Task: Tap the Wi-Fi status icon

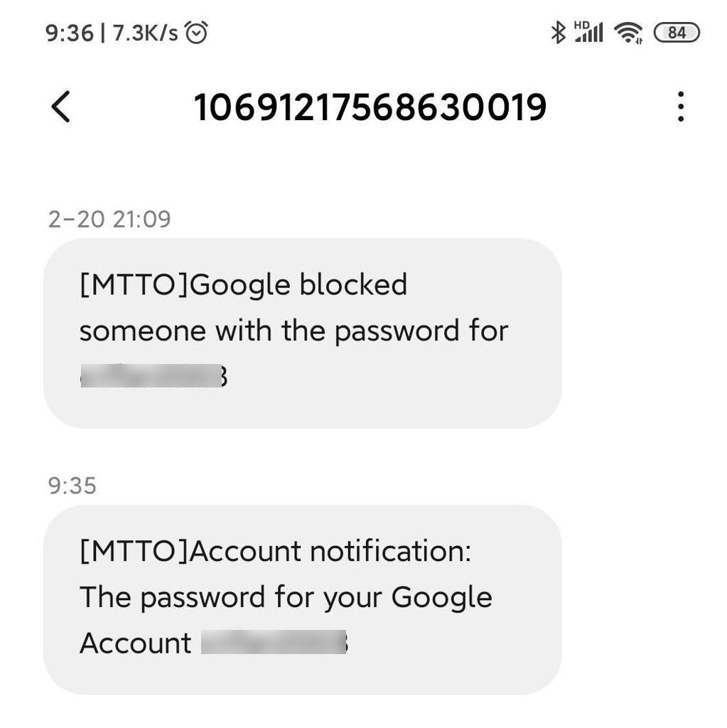Action: point(628,32)
